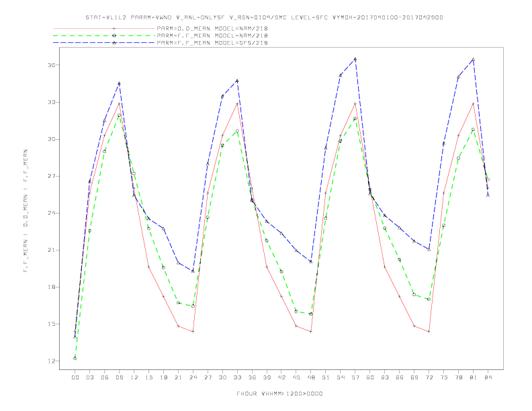The height and width of the screenshot is (411, 532).
Task: Click y-axis tick label 33
Action: click(51, 102)
